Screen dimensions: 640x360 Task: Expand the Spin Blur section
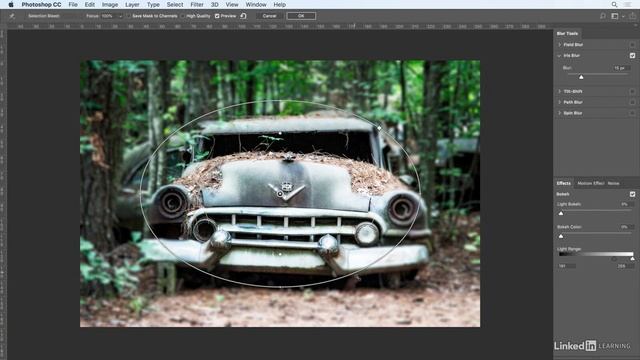(559, 113)
